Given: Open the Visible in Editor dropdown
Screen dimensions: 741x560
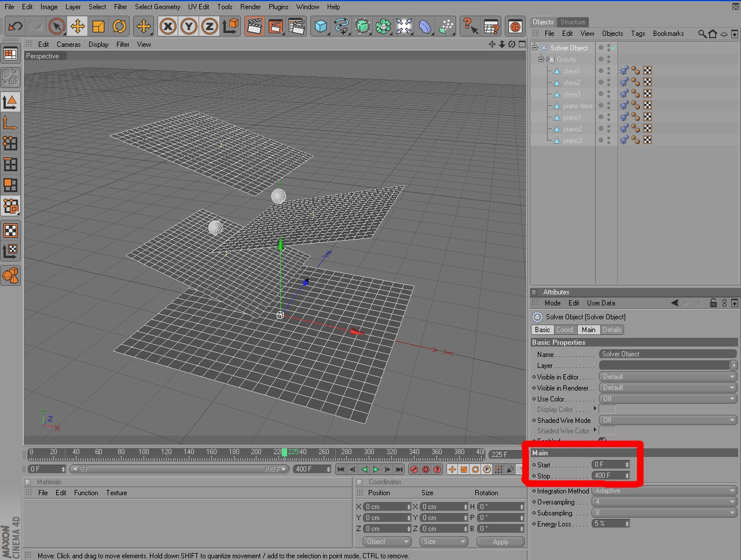Looking at the screenshot, I should (668, 377).
